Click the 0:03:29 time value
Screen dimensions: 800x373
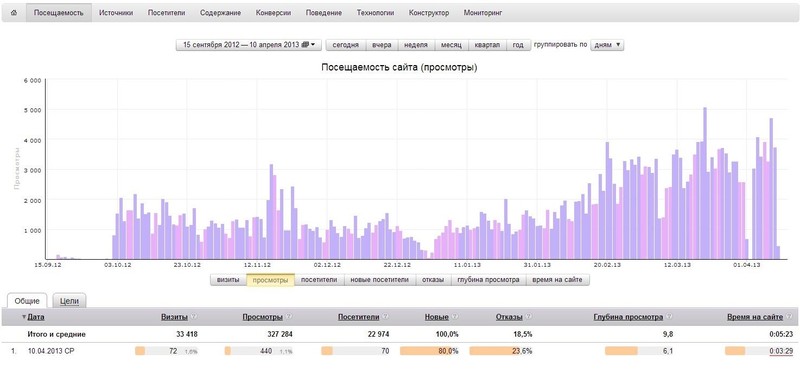tap(781, 351)
